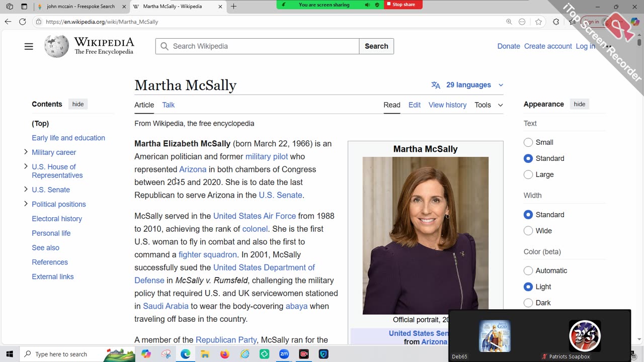
Task: Select Large text size
Action: point(528,174)
